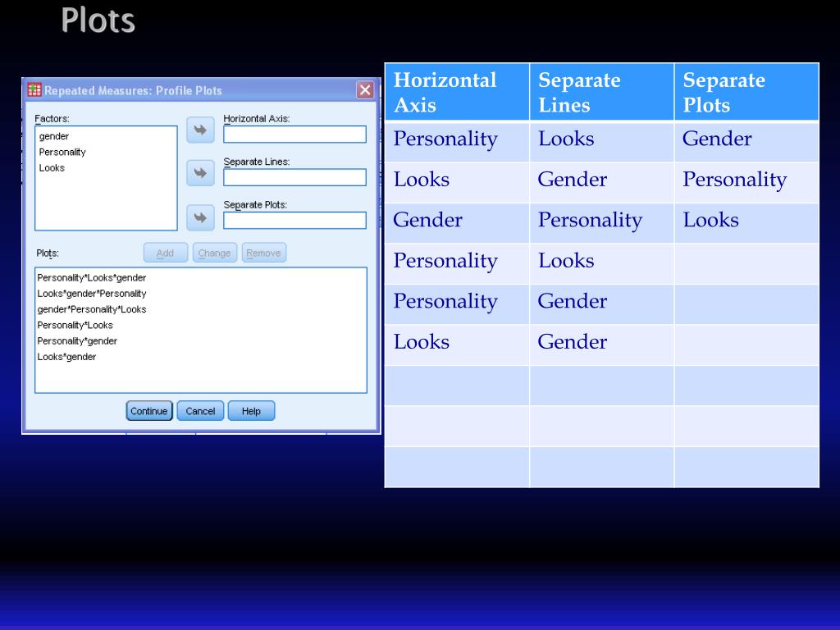Click the Cancel button
This screenshot has width=840, height=630.
[200, 411]
